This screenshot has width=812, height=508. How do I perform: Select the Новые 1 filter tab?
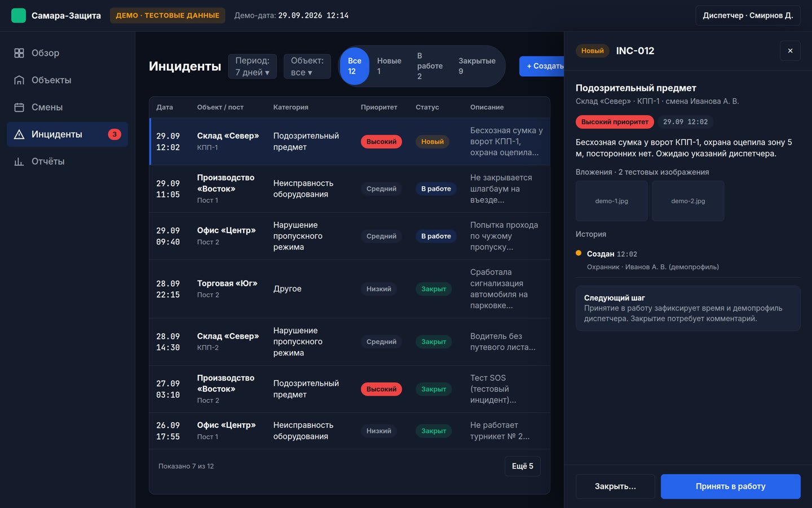click(389, 66)
